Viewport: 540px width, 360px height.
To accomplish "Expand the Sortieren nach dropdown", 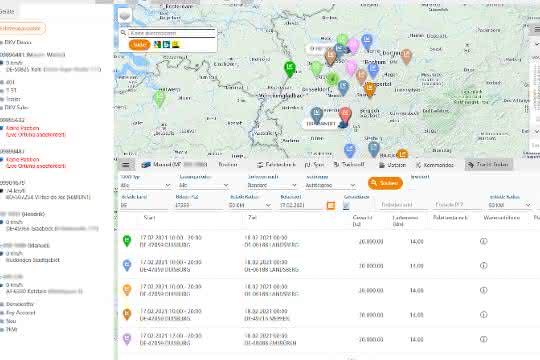I will pyautogui.click(x=272, y=185).
